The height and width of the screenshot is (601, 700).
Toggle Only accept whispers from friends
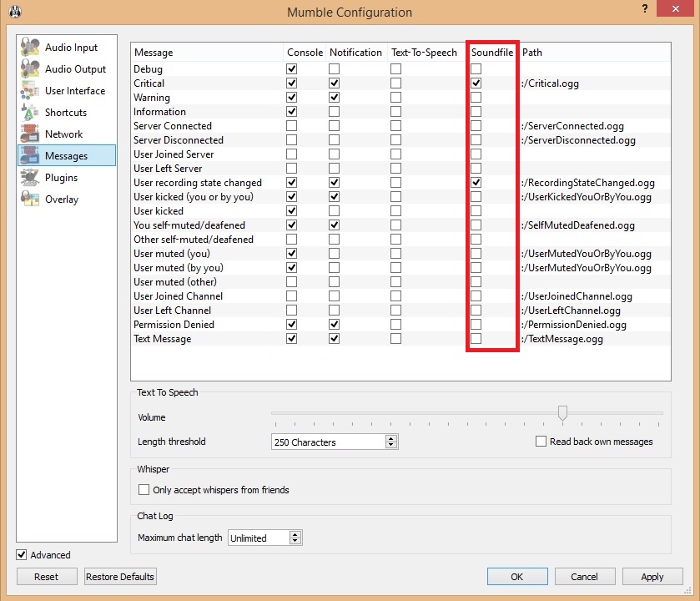(144, 489)
